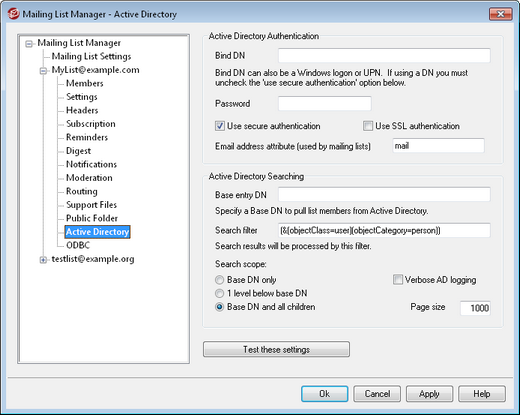Select Base DN only scope
The width and height of the screenshot is (520, 415).
pyautogui.click(x=219, y=280)
